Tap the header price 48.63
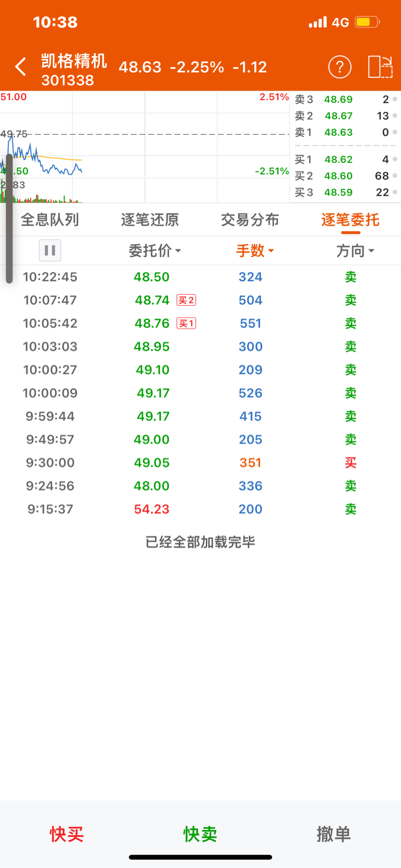Image resolution: width=401 pixels, height=868 pixels. pos(140,67)
